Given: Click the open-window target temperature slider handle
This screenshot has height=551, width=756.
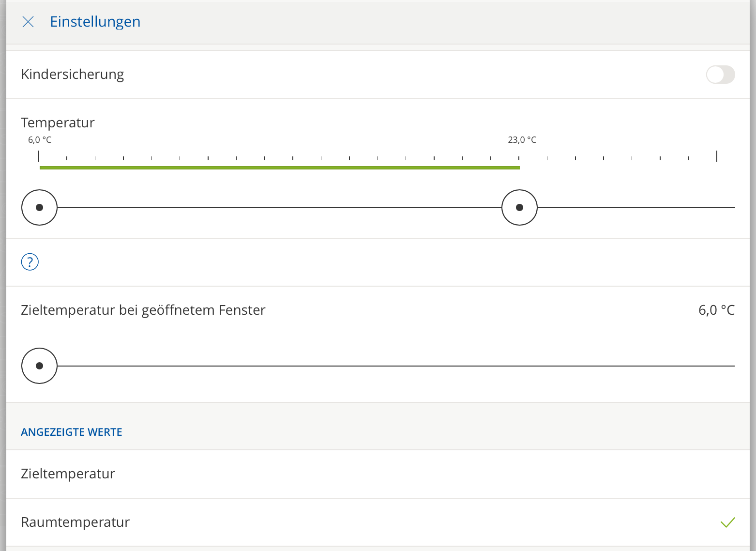Looking at the screenshot, I should pyautogui.click(x=40, y=366).
